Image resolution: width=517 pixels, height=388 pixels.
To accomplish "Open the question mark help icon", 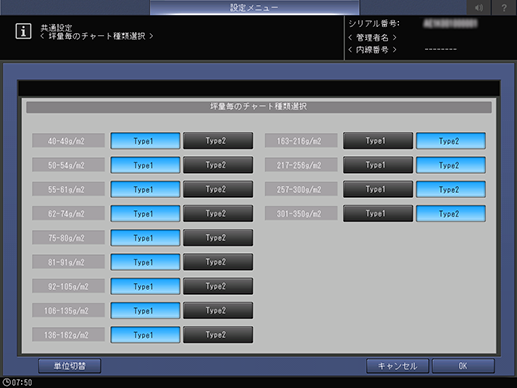I will (504, 7).
